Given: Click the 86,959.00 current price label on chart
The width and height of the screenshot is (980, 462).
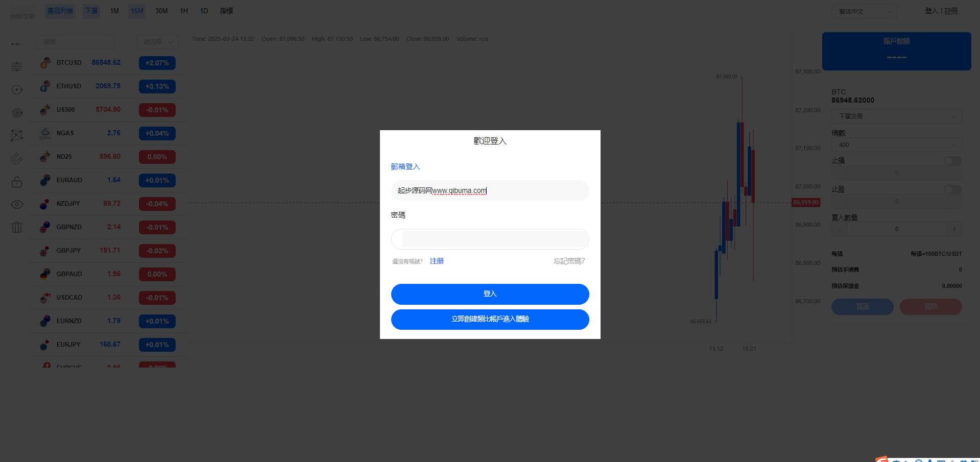Looking at the screenshot, I should [x=806, y=203].
